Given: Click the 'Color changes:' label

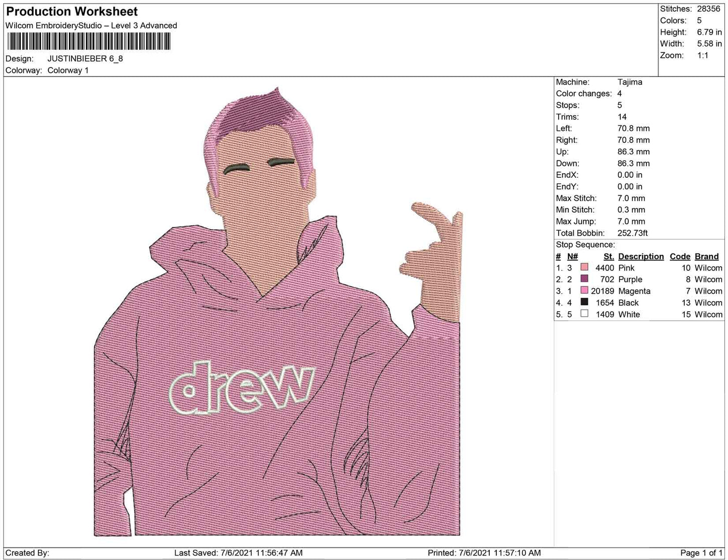Looking at the screenshot, I should click(584, 94).
